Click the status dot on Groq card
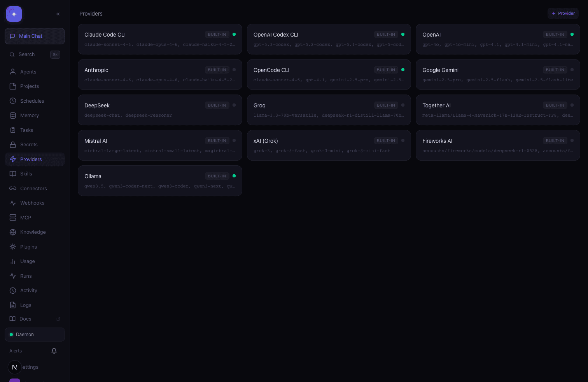Screen dimensions: 588x382 pyautogui.click(x=403, y=105)
